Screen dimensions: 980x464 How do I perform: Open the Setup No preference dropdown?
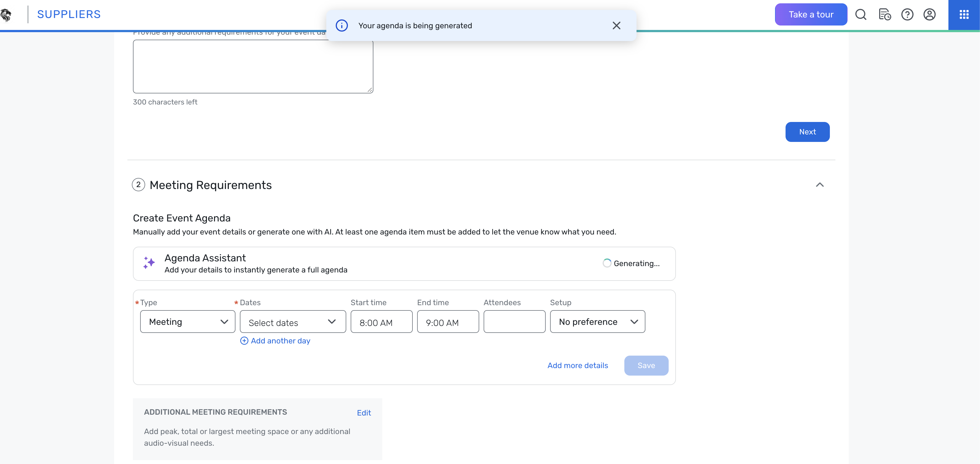[x=597, y=322]
